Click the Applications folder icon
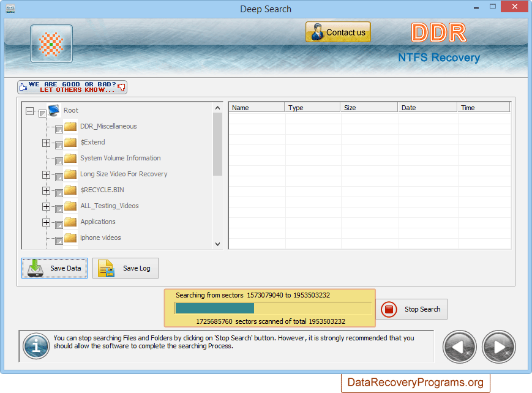The image size is (532, 393). coord(70,222)
